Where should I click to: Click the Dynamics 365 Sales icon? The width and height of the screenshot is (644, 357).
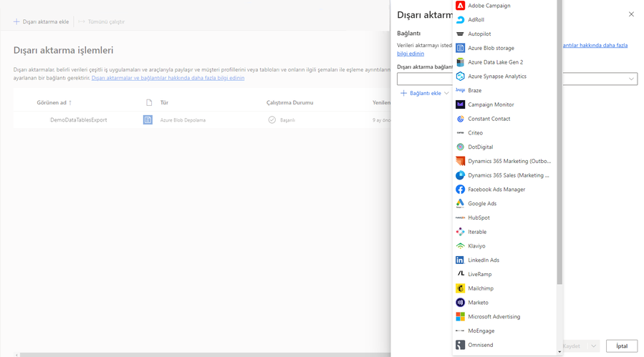click(x=460, y=175)
